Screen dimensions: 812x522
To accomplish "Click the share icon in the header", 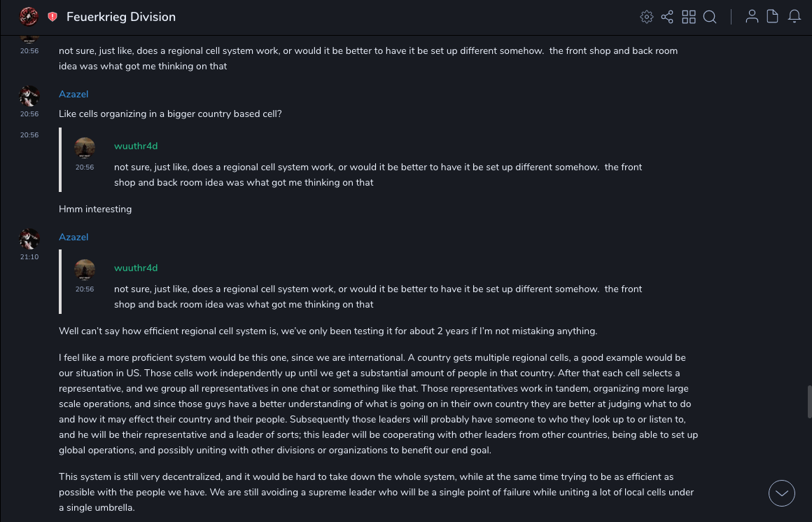I will coord(667,17).
